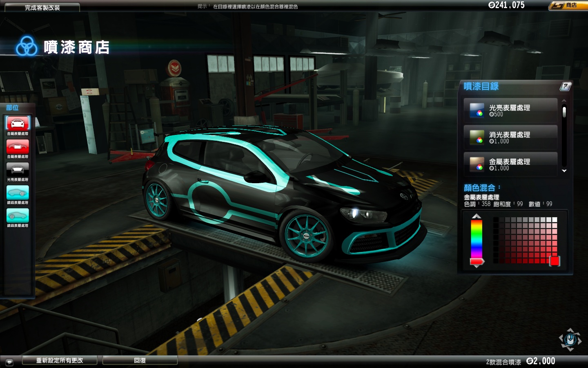Open the question mark help in 噴漆目錄
Screen dimensions: 588x368
click(565, 86)
